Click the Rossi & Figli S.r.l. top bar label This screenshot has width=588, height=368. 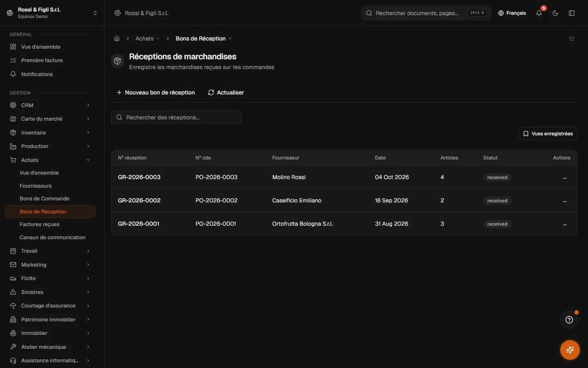pos(147,13)
